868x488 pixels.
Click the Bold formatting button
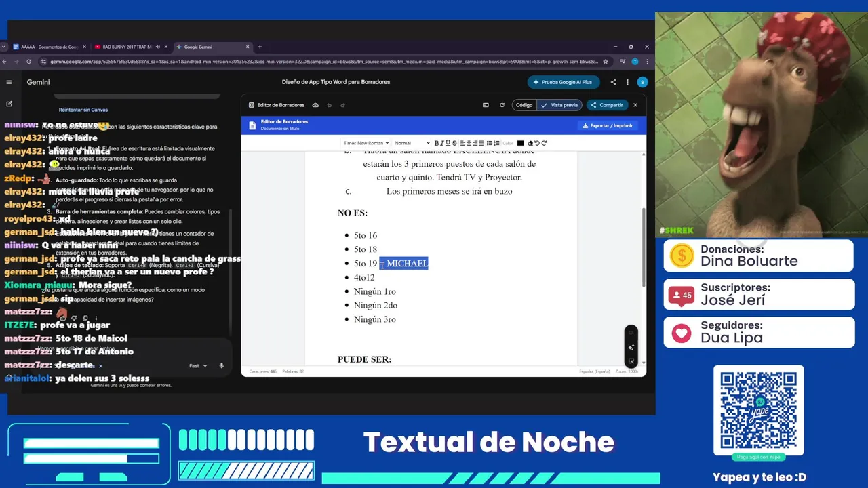437,143
